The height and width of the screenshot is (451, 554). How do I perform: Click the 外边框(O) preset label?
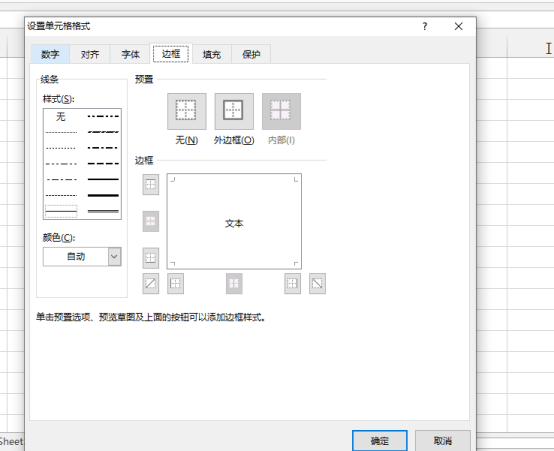pyautogui.click(x=234, y=140)
